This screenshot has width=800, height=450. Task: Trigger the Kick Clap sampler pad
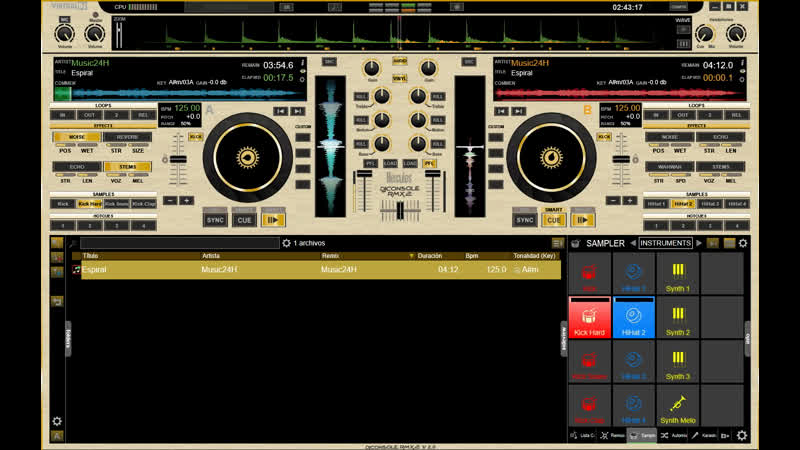click(589, 405)
